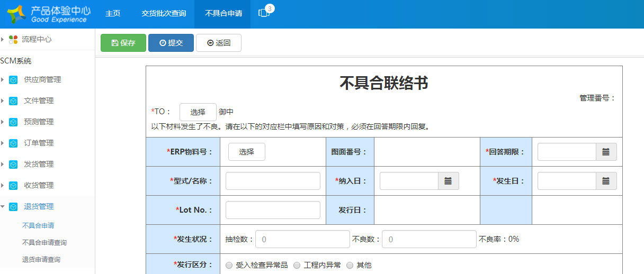Screen dimensions: 644x274
Task: Open calendar picker for 发生日
Action: pyautogui.click(x=606, y=181)
